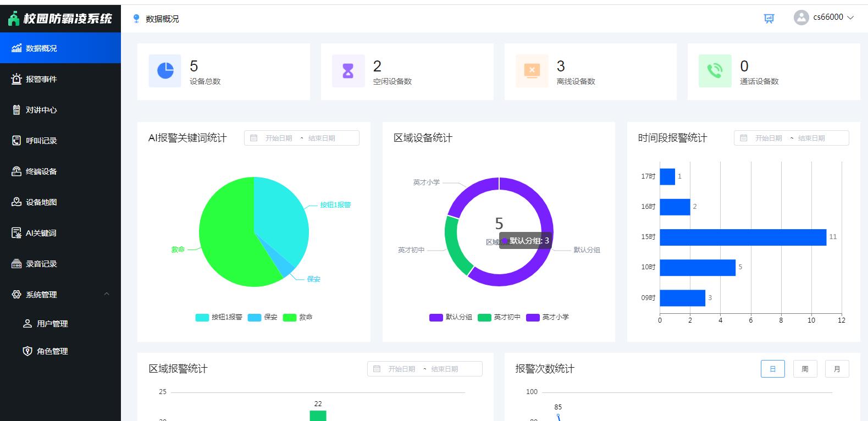Click the 终端设备 terminal icon
This screenshot has width=868, height=421.
[16, 171]
